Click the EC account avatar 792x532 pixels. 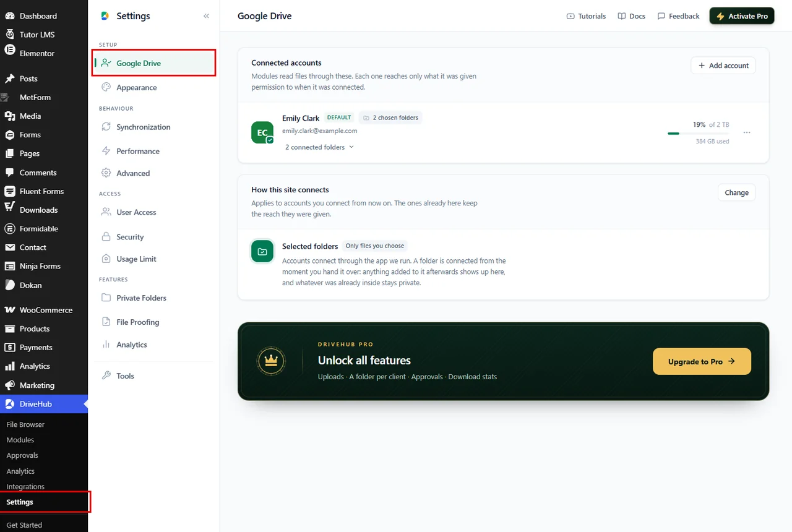coord(262,132)
